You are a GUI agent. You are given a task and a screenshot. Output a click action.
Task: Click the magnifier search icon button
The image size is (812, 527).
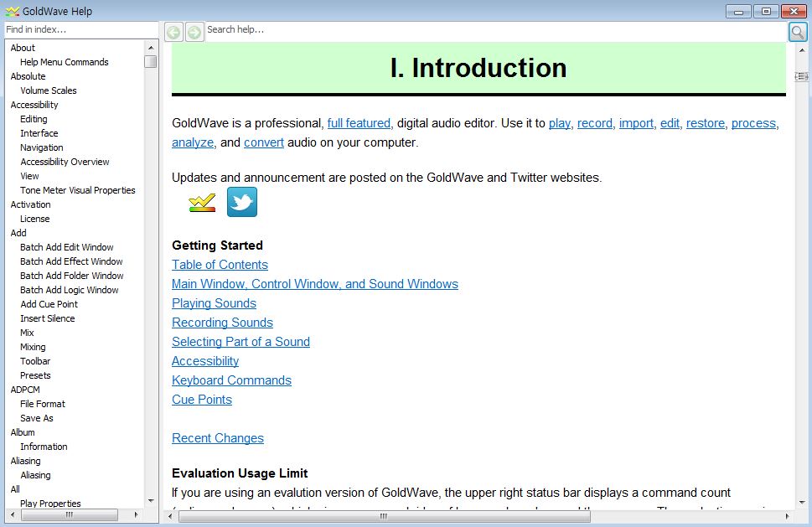coord(798,32)
